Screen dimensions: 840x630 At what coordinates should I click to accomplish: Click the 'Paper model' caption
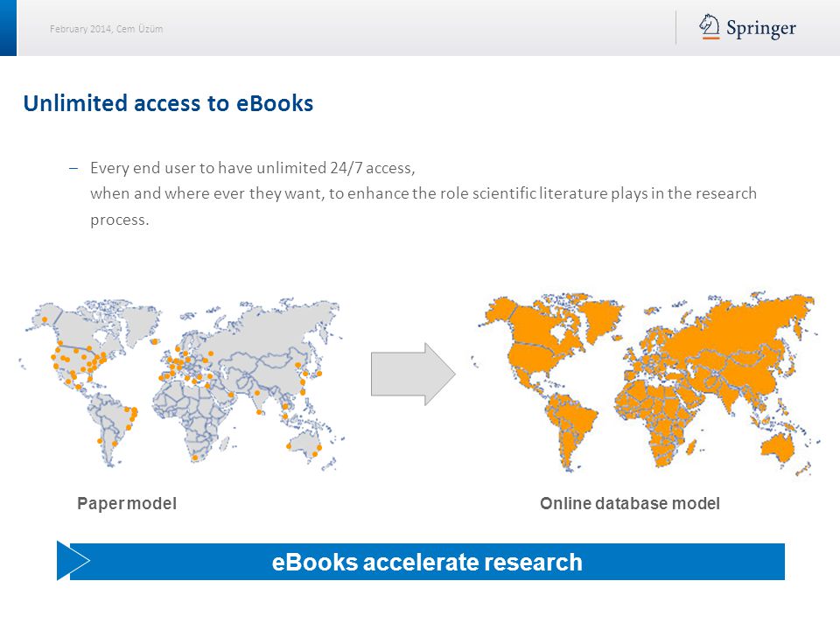coord(127,504)
